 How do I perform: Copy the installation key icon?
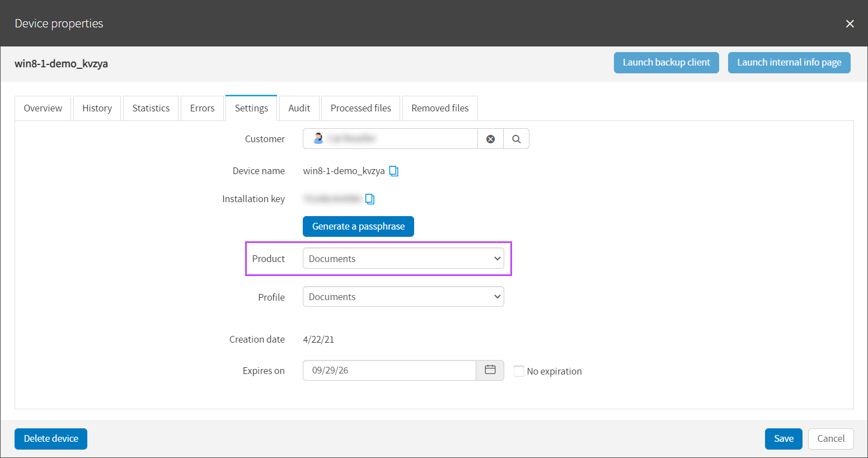click(370, 199)
